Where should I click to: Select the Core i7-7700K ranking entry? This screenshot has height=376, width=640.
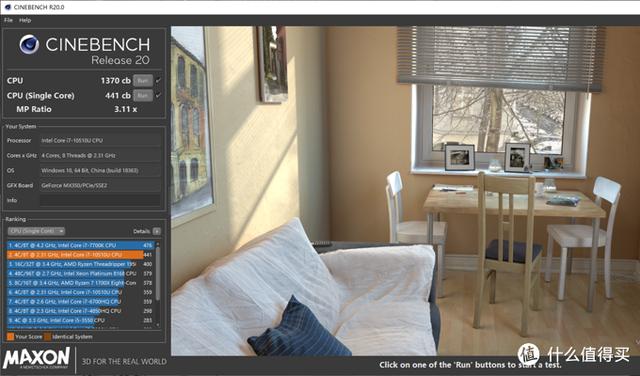80,245
